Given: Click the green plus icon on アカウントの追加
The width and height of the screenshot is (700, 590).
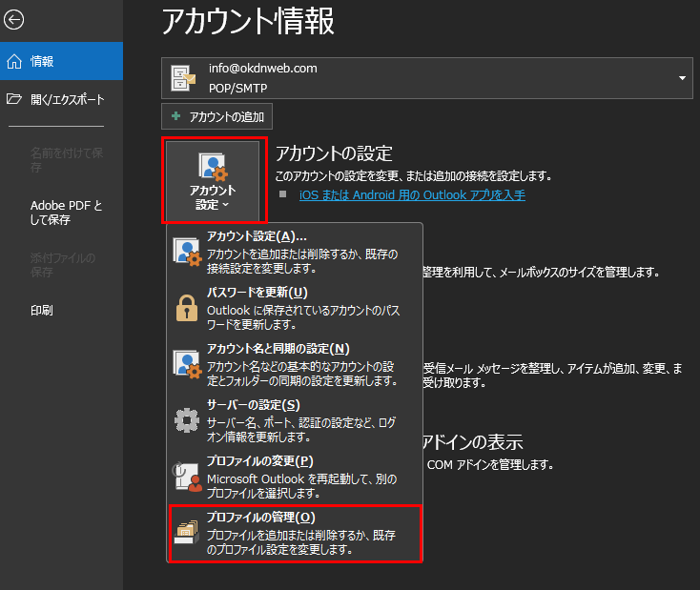Looking at the screenshot, I should click(x=175, y=116).
